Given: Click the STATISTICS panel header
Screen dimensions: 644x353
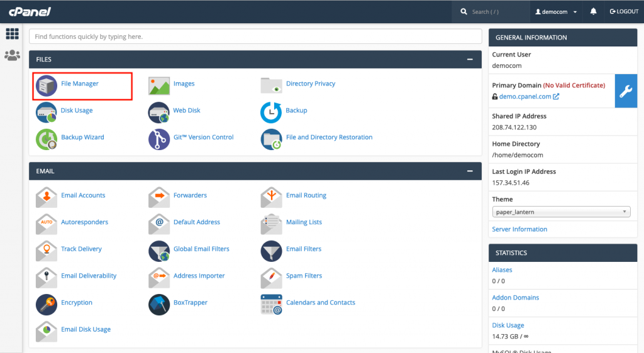Looking at the screenshot, I should click(563, 253).
